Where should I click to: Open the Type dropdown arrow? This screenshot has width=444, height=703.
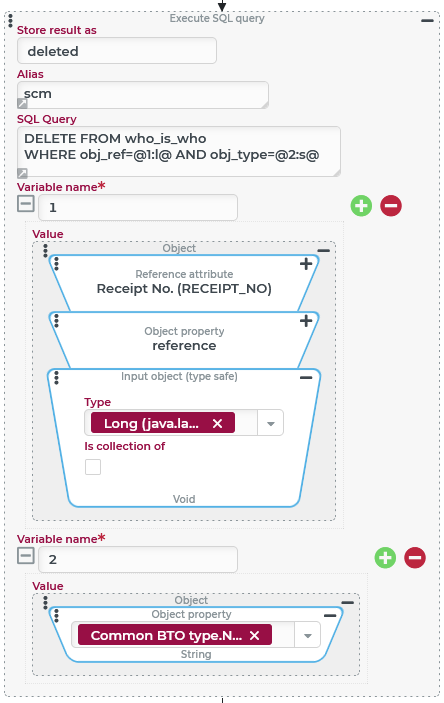click(x=270, y=423)
